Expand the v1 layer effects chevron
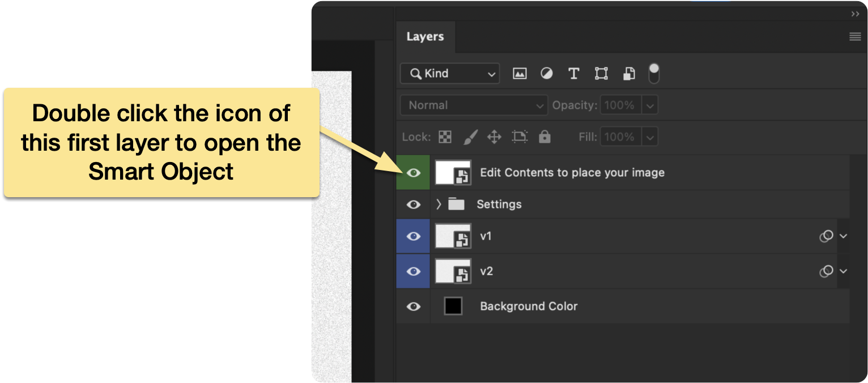This screenshot has height=383, width=868. pyautogui.click(x=843, y=236)
